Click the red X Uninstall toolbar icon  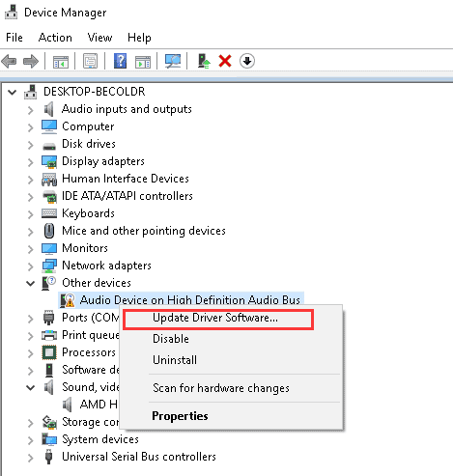tap(225, 61)
